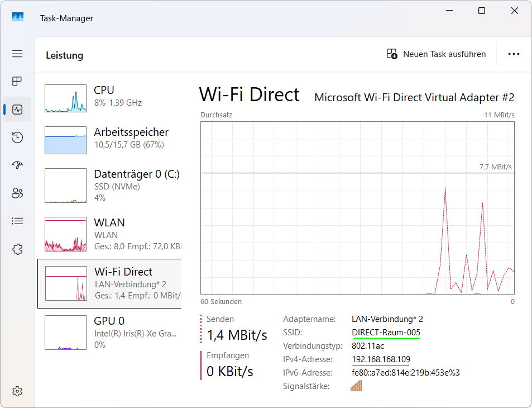Open the App history page icon
532x408 pixels.
17,137
